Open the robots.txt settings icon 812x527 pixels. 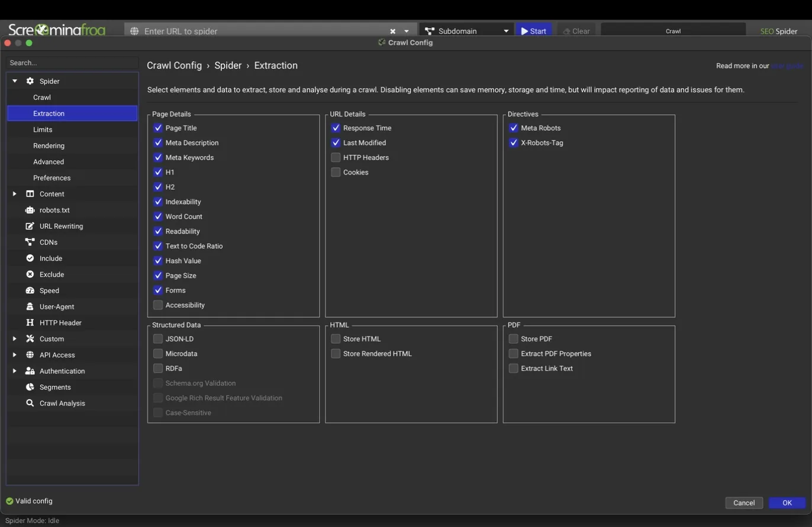[x=30, y=210]
